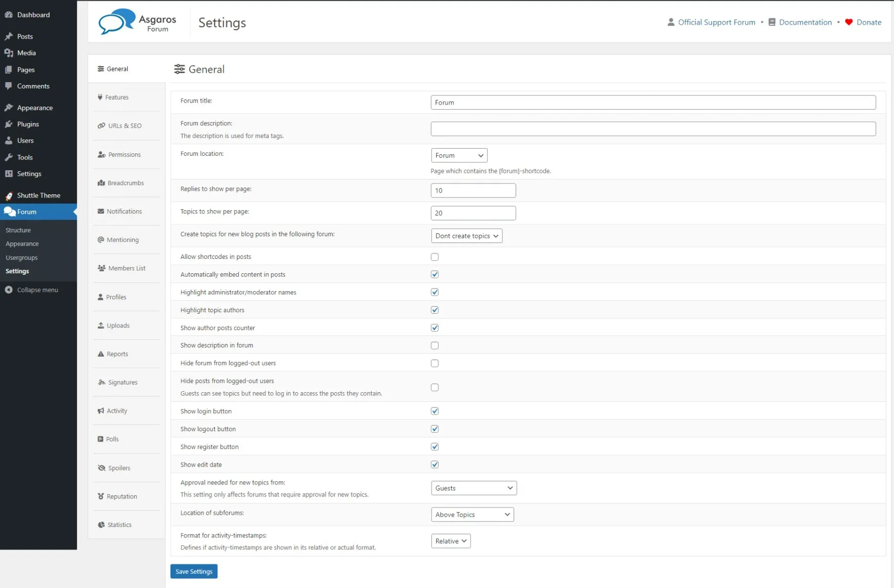Click the red heart Donate icon

click(x=848, y=22)
